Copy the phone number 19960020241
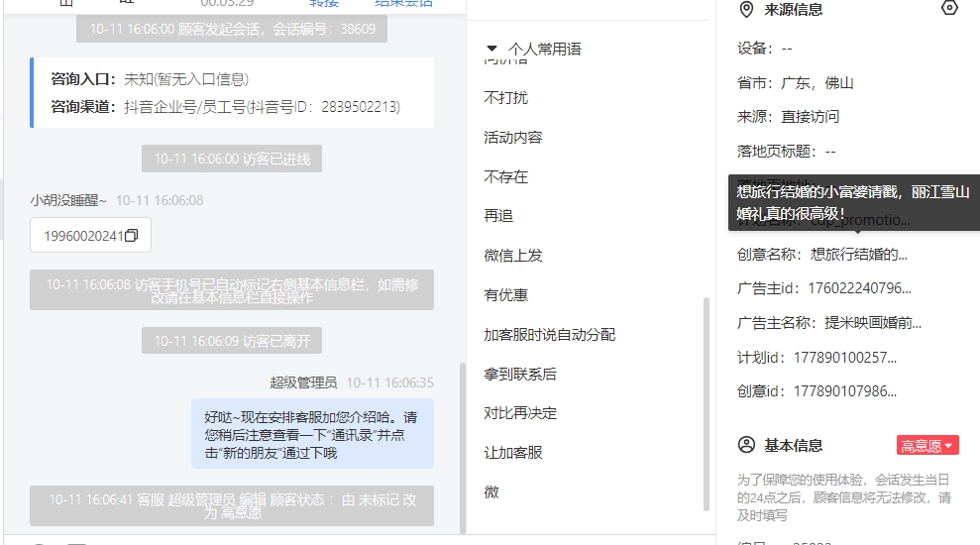The image size is (980, 545). [x=131, y=236]
